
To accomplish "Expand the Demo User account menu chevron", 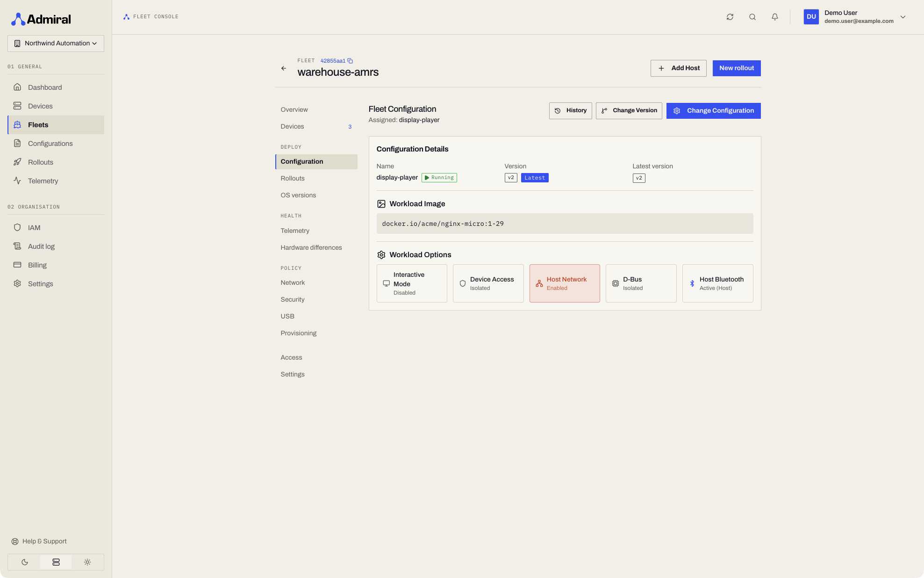I will coord(903,17).
